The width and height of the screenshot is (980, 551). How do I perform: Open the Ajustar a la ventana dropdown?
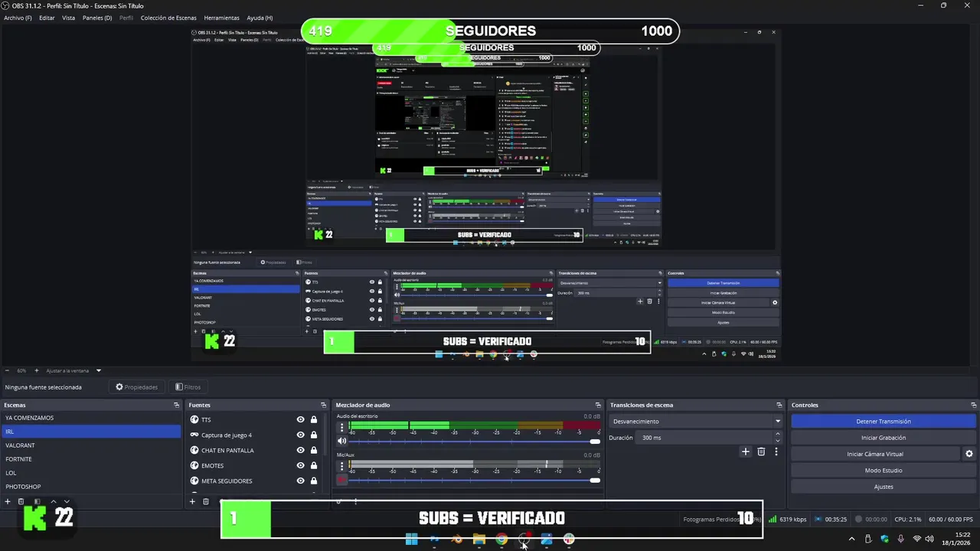click(x=73, y=370)
